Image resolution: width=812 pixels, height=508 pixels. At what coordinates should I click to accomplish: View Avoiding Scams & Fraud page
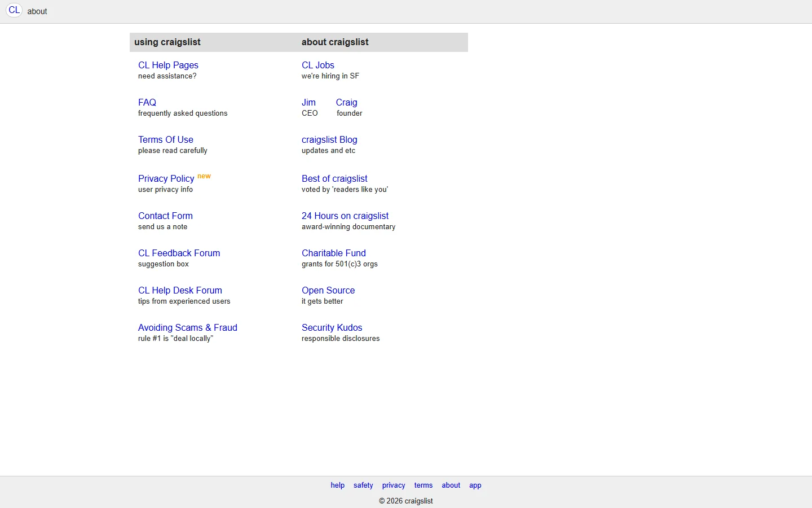click(x=188, y=328)
